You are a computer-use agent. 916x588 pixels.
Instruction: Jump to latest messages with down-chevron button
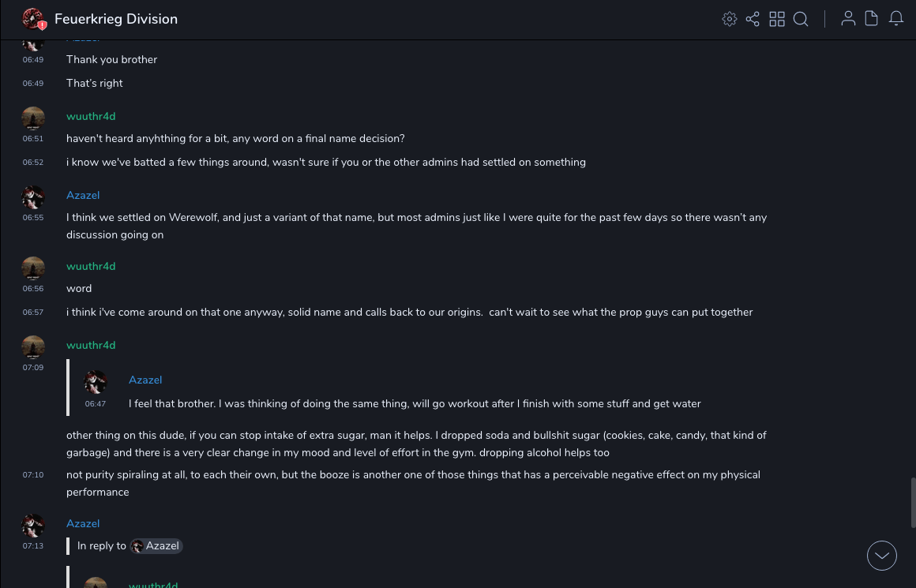pyautogui.click(x=882, y=556)
